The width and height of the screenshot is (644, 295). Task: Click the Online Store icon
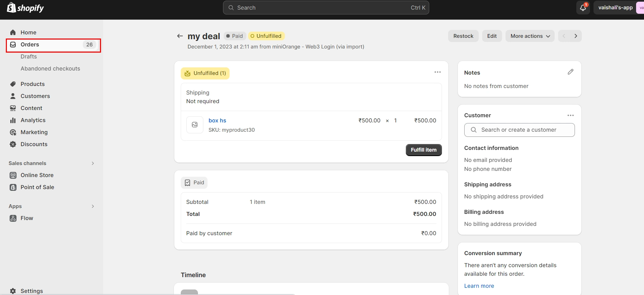tap(13, 175)
